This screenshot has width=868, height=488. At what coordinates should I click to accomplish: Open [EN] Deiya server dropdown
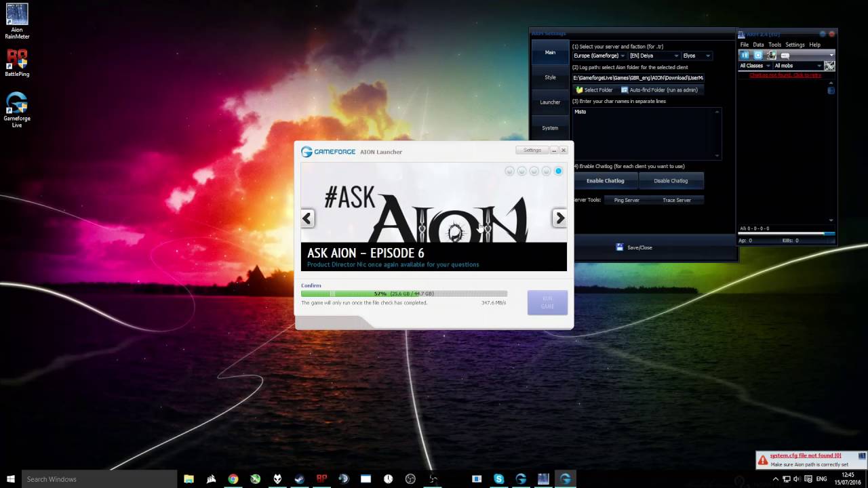point(654,56)
